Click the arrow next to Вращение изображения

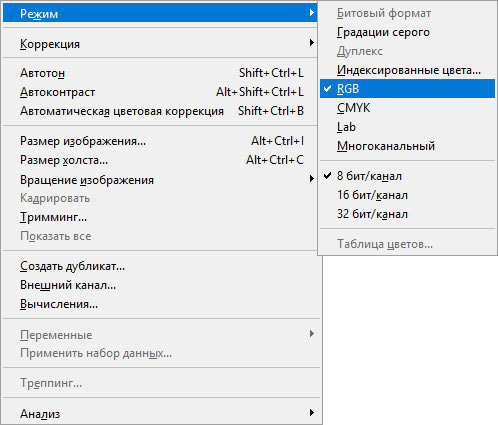(311, 179)
